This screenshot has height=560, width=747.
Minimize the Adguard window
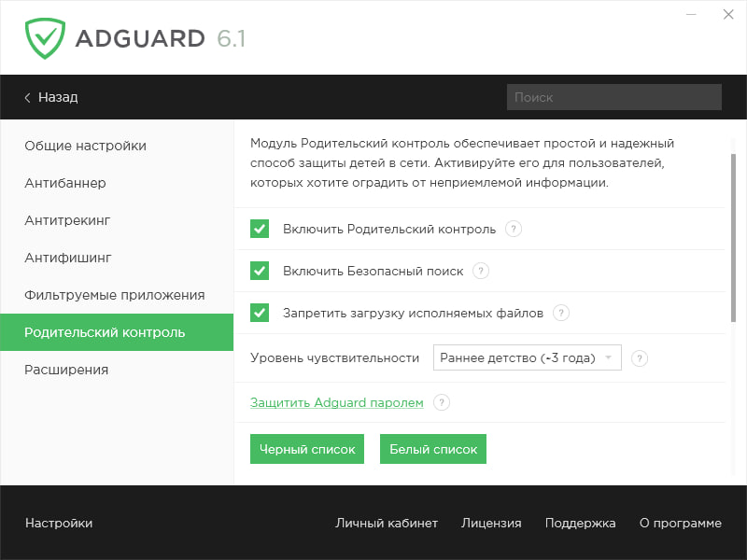689,16
